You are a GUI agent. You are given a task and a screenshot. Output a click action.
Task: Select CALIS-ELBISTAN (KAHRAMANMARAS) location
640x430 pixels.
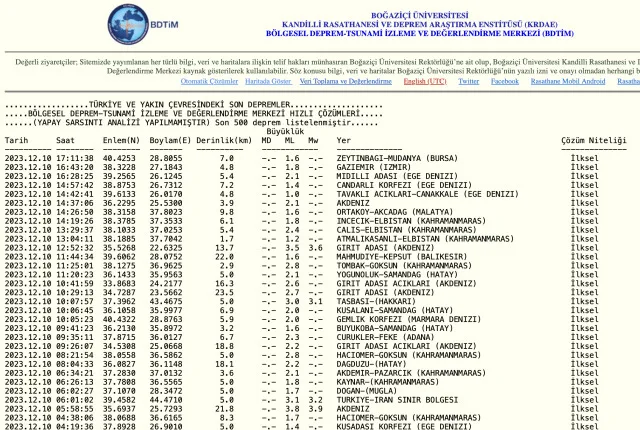(407, 230)
